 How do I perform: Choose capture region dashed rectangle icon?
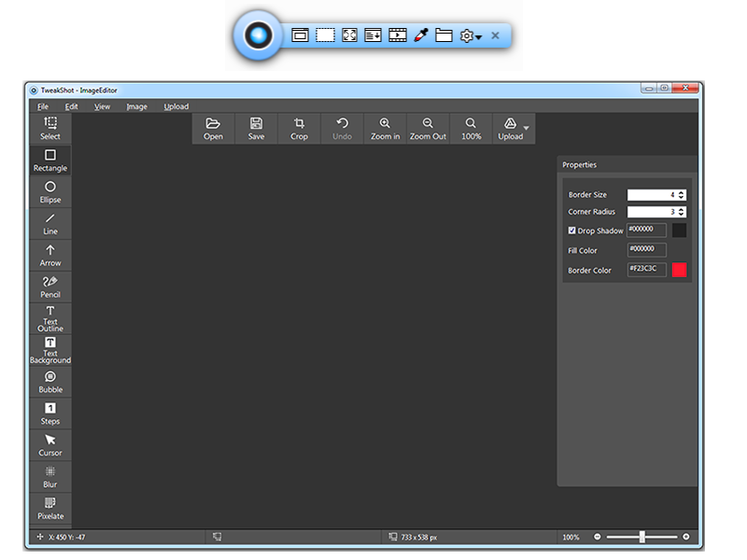pyautogui.click(x=325, y=35)
